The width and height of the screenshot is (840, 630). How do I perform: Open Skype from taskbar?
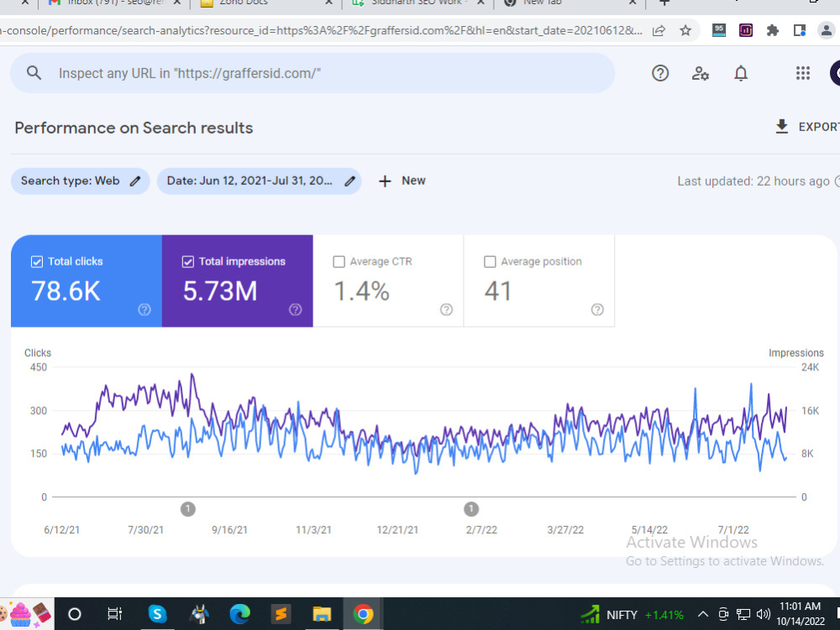tap(157, 614)
